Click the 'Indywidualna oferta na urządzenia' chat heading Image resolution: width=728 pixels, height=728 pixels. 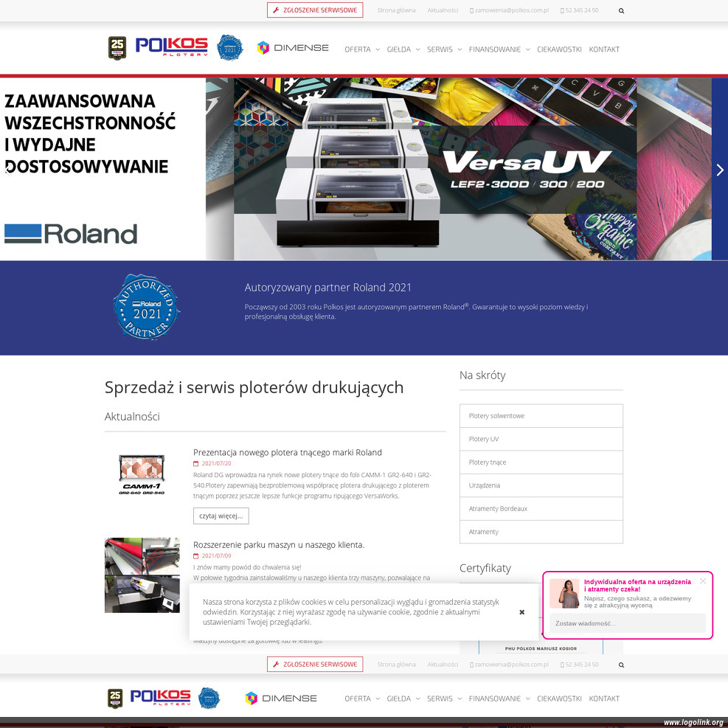click(637, 586)
